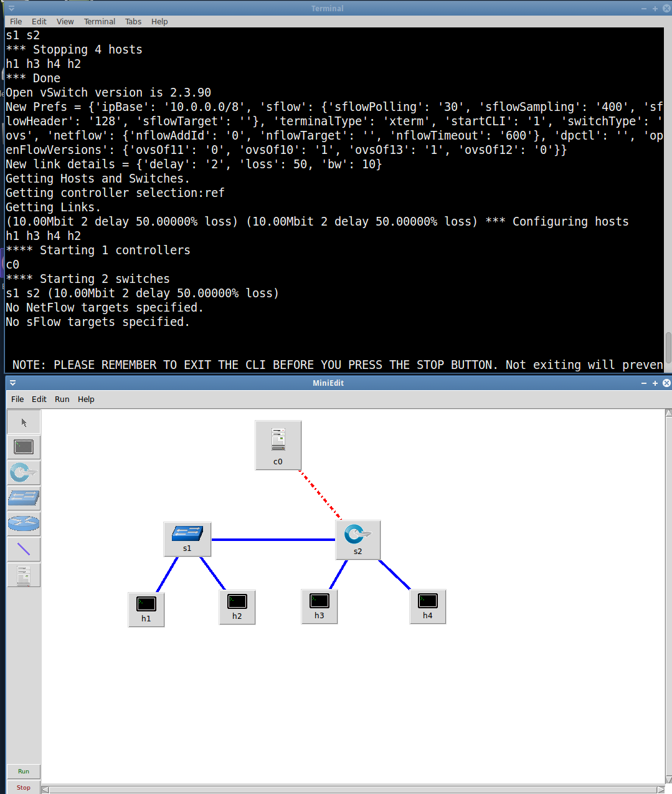
Task: Click the red dashed link from c0
Action: [319, 494]
